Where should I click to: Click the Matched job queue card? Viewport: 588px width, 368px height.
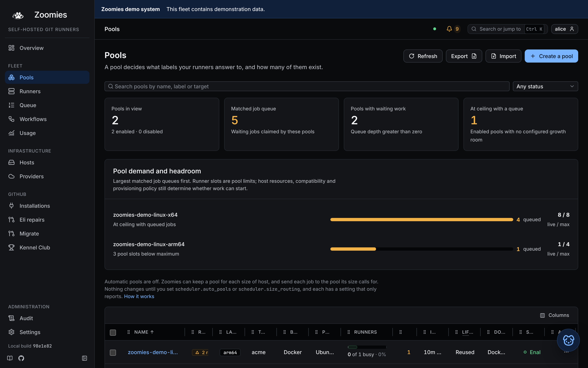tap(281, 124)
